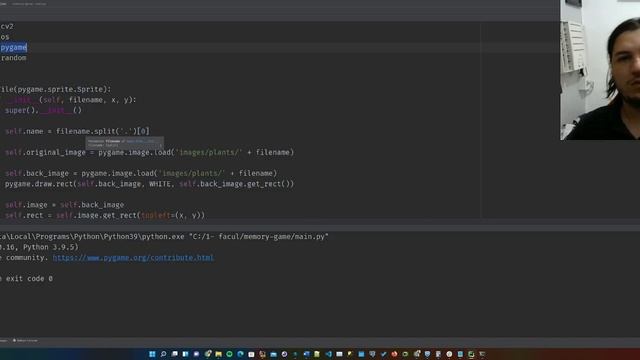Click the self.rect get_rect topleft line
640x360 pixels.
(x=105, y=216)
